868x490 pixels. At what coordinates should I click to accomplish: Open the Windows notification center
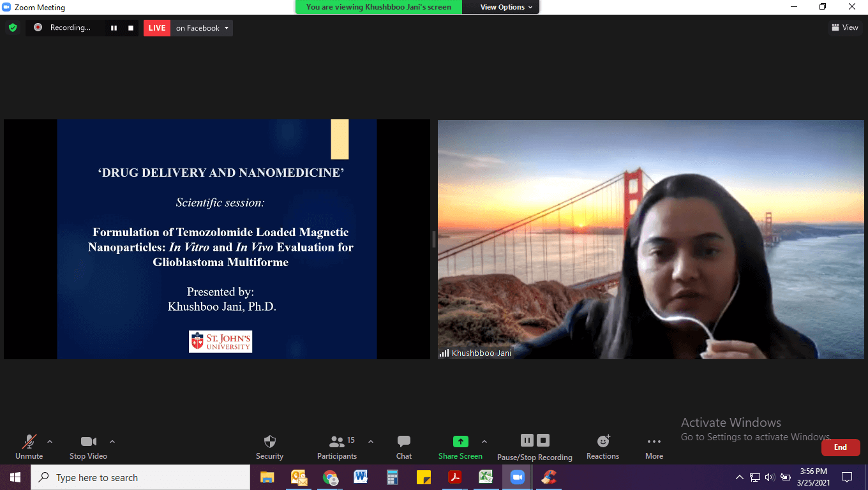[847, 477]
